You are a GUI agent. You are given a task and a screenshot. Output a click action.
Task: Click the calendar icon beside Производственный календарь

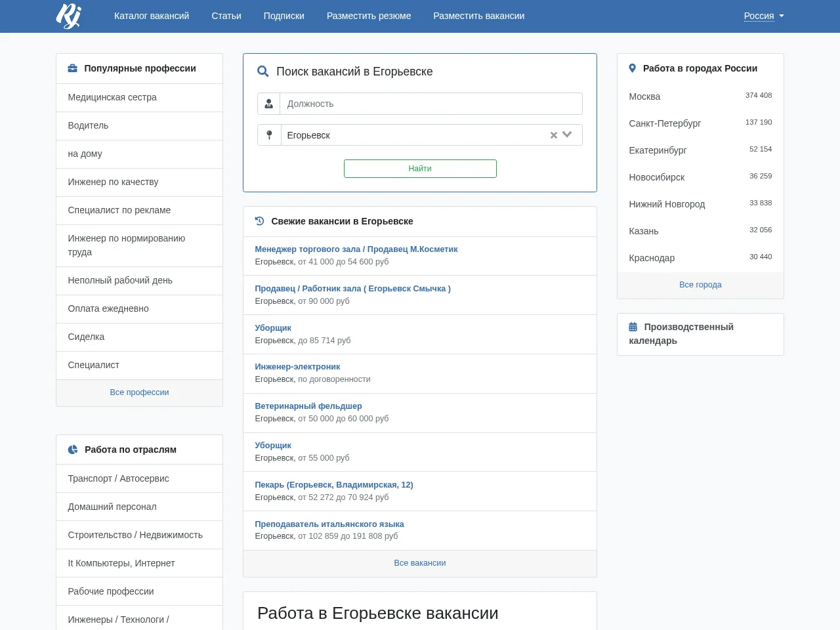coord(633,327)
